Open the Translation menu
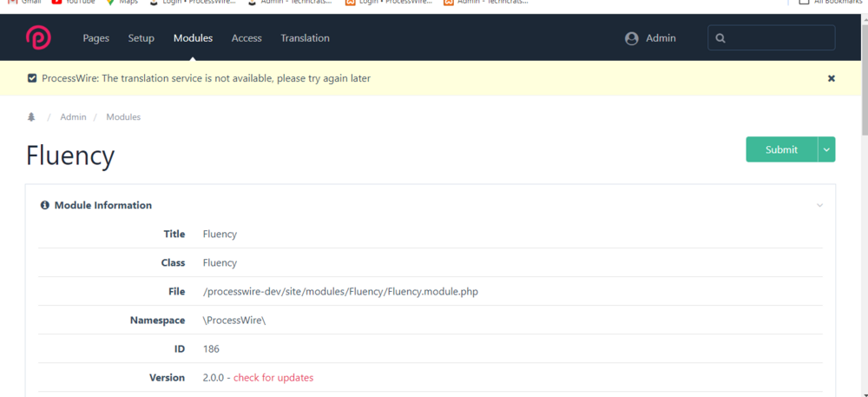The width and height of the screenshot is (868, 397). pos(305,38)
